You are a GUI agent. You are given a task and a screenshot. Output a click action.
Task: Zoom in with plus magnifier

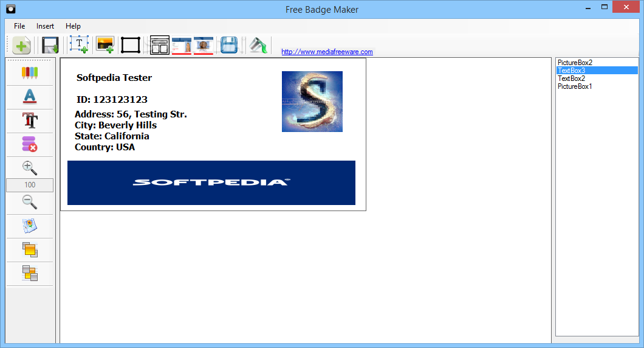(x=30, y=168)
